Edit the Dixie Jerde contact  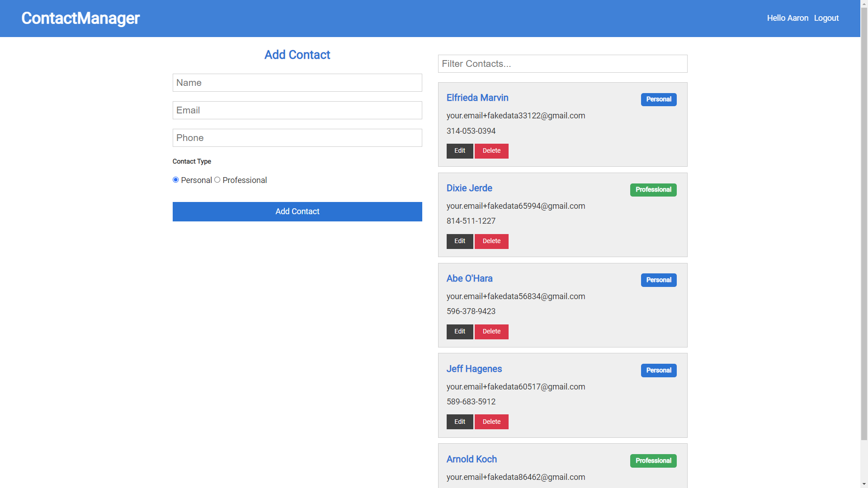click(459, 241)
